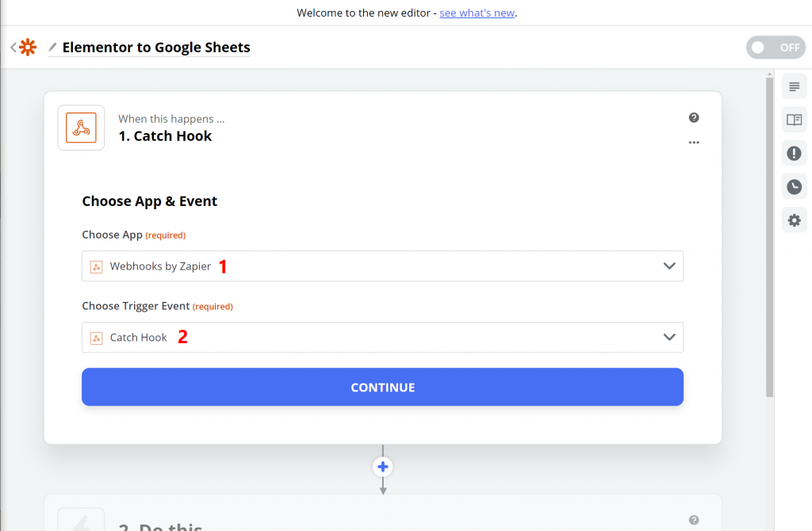Screen dimensions: 812x531
Task: Follow the "see what's new" link
Action: [478, 13]
